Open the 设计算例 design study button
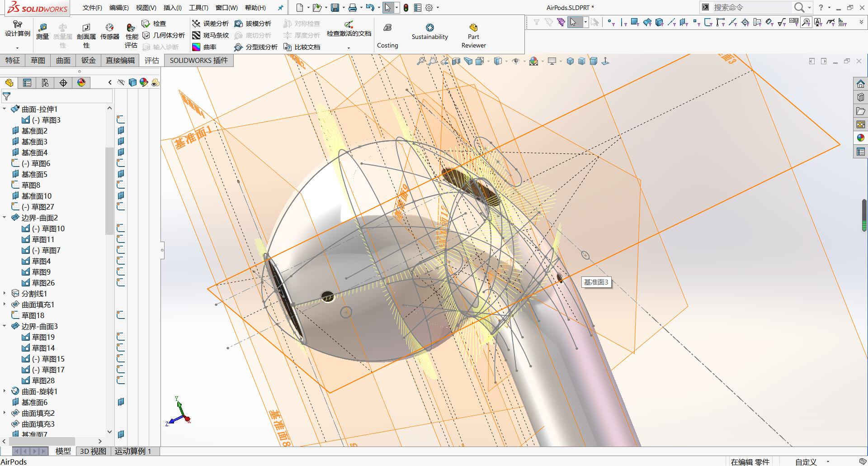 pos(17,29)
